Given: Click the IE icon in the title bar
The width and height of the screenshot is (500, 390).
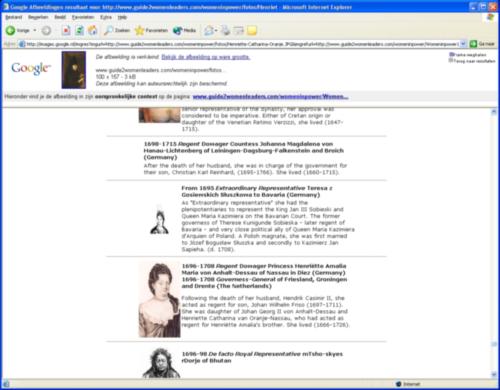Looking at the screenshot, I should click(x=6, y=7).
